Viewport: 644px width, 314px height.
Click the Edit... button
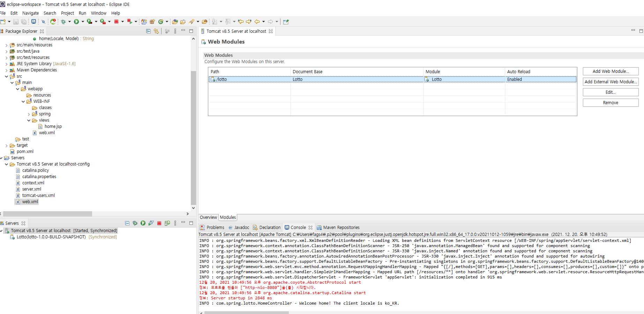point(611,92)
